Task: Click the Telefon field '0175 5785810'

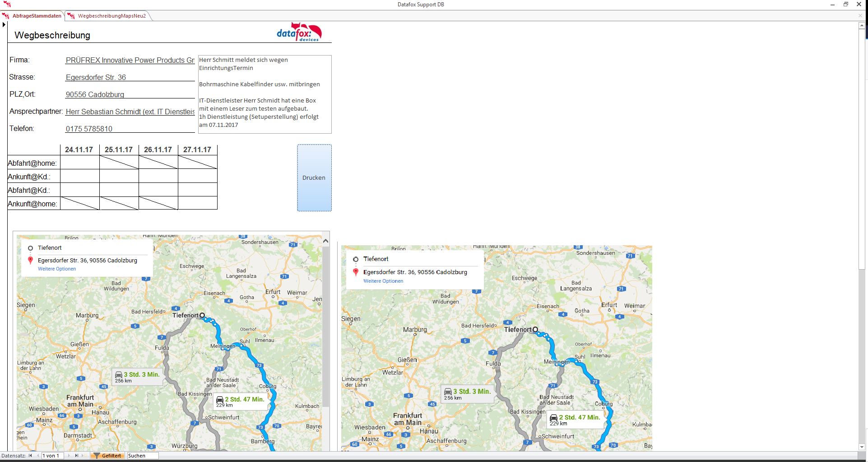Action: 130,129
